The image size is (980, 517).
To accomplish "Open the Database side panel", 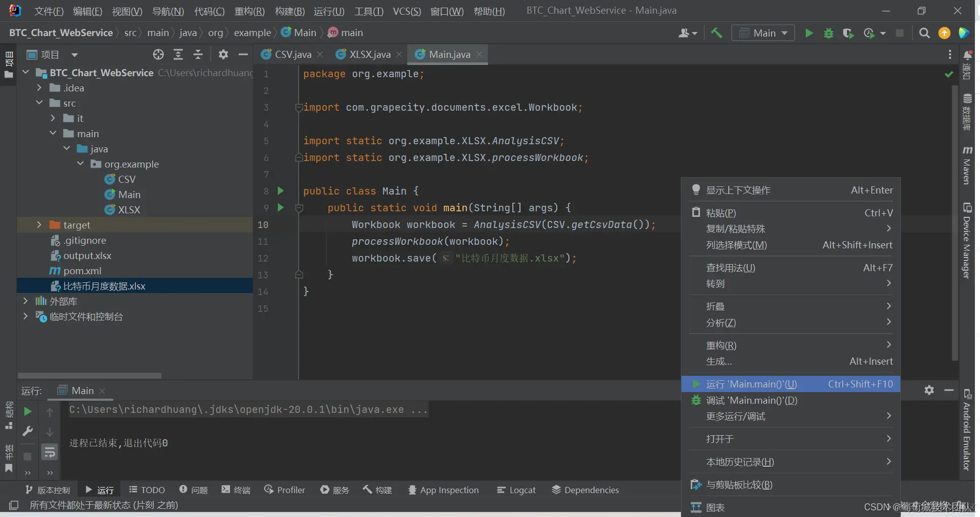I will (x=967, y=112).
